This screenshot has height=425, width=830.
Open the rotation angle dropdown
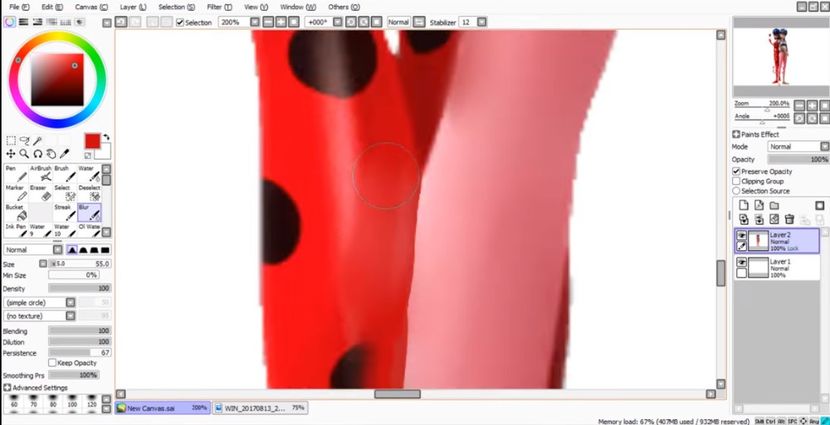click(x=337, y=22)
